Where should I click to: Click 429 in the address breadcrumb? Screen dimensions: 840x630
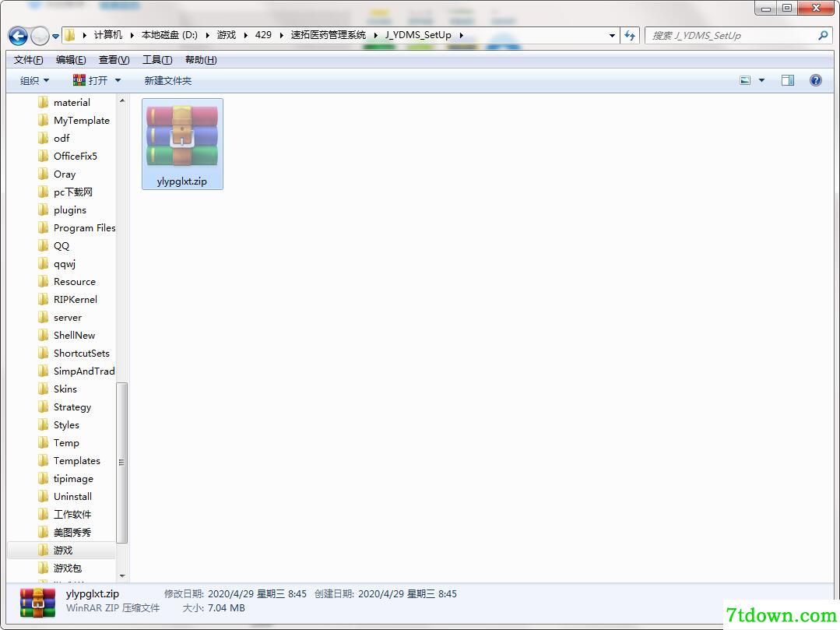pyautogui.click(x=263, y=35)
